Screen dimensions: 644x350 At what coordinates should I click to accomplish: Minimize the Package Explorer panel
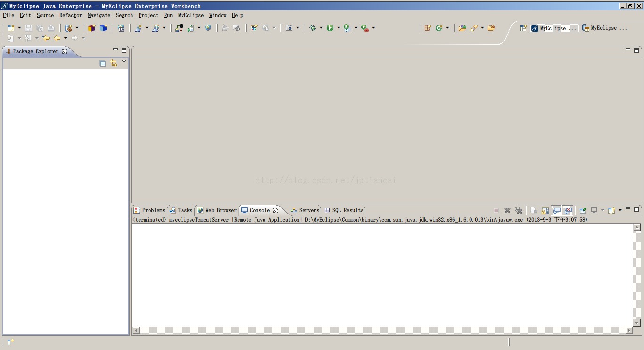point(116,50)
